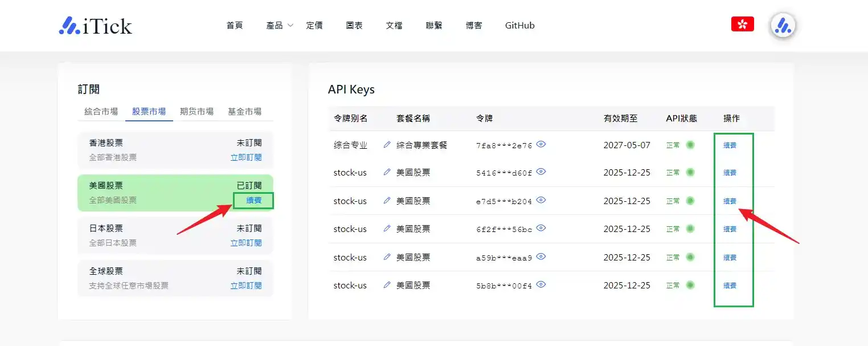Renew the 美國股票 subscription in left panel
This screenshot has width=868, height=346.
tap(254, 200)
